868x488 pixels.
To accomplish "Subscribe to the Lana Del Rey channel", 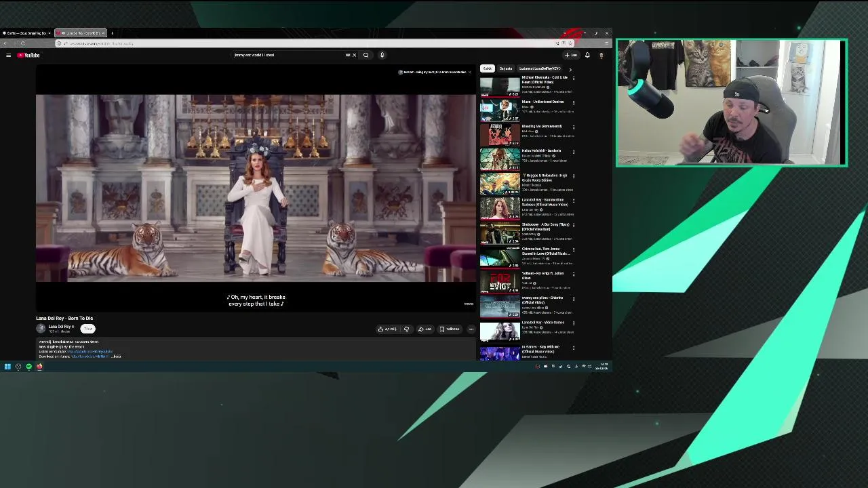I will [x=87, y=328].
